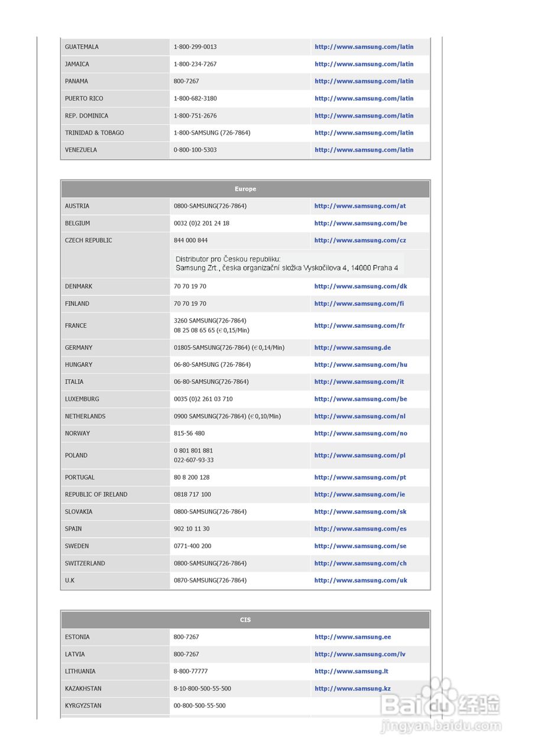Visit the Netherlands link samsung.com/nl

pyautogui.click(x=360, y=416)
